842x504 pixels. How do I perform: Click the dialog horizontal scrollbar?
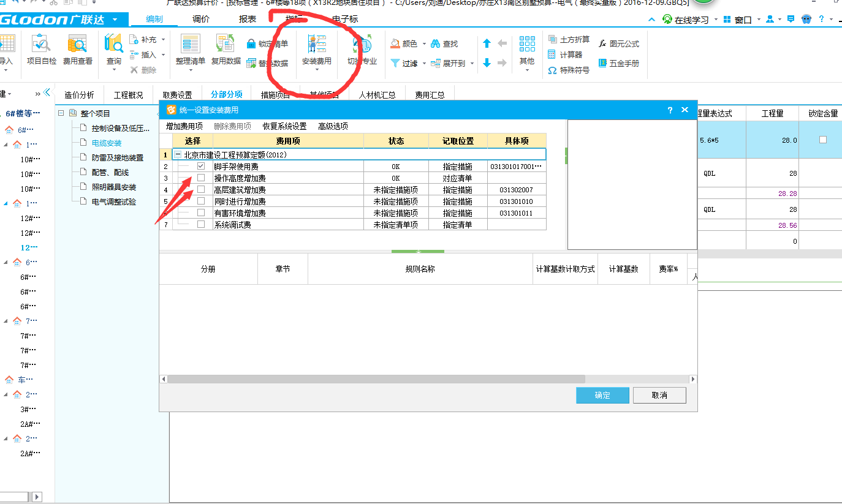coord(428,379)
